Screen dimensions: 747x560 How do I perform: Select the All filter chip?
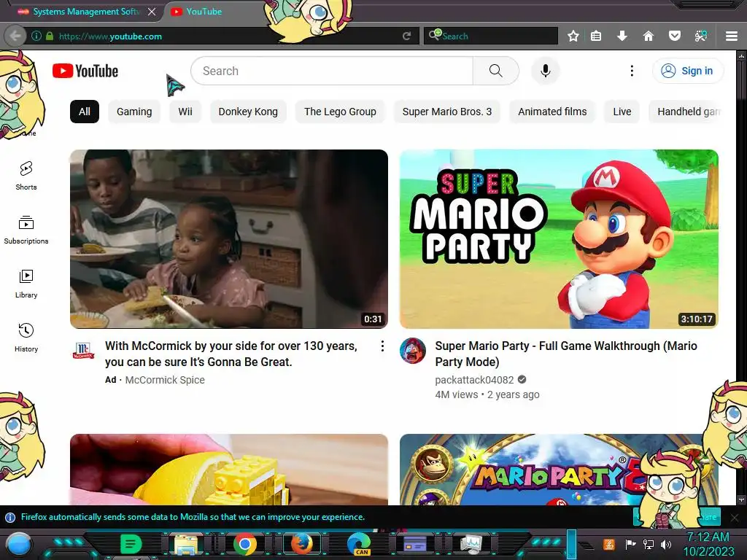[x=85, y=112]
